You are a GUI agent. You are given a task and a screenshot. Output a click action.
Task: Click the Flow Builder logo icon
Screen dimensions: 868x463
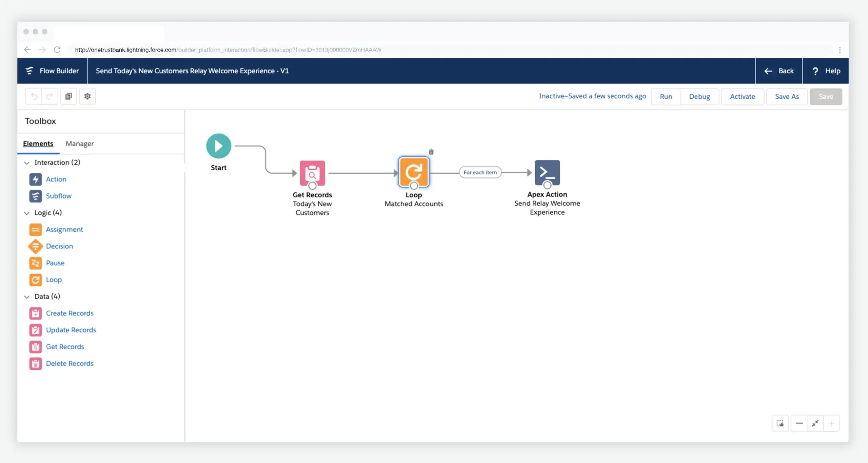29,71
